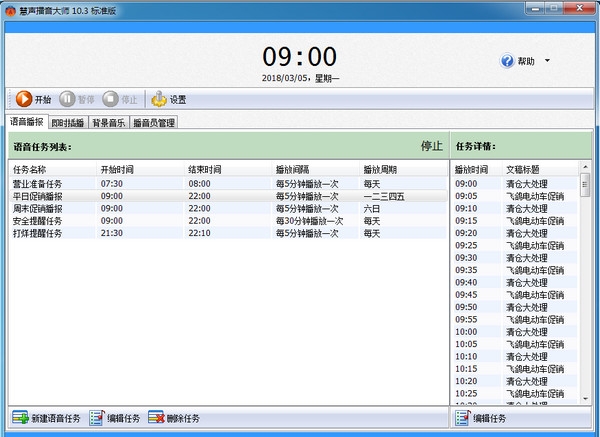Switch to the 即时插播 tab

click(x=68, y=124)
